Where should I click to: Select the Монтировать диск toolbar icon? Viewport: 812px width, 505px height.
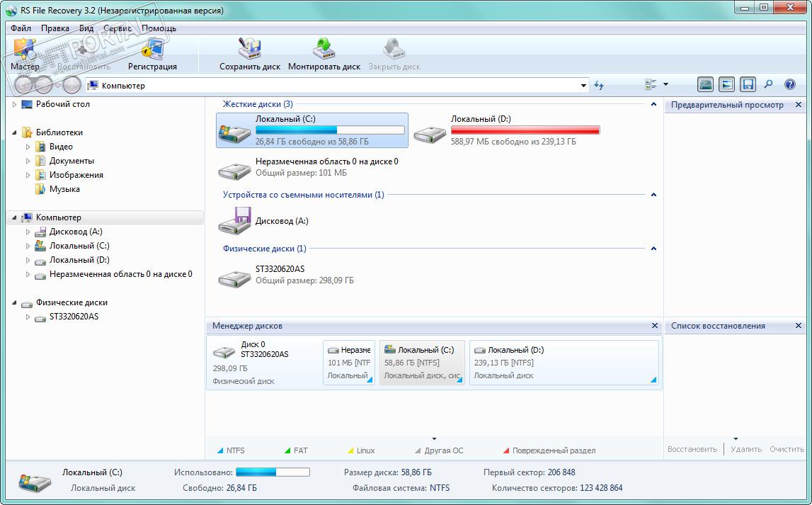click(x=324, y=50)
